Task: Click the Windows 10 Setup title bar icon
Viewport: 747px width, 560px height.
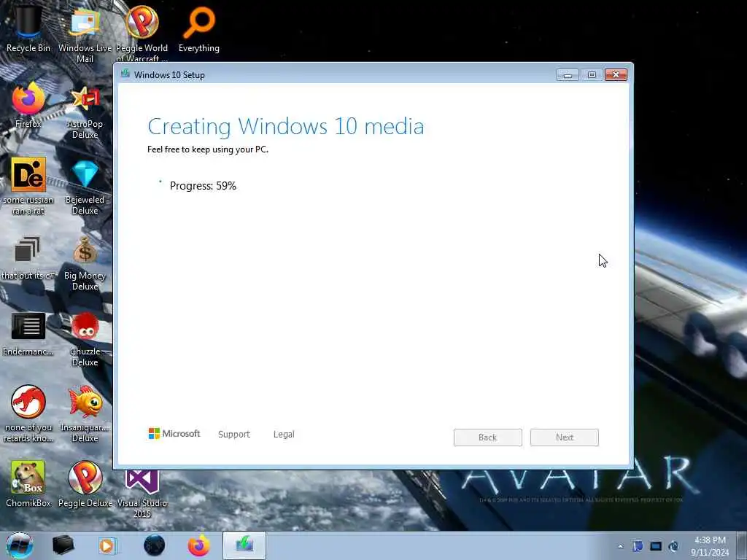Action: click(x=125, y=74)
